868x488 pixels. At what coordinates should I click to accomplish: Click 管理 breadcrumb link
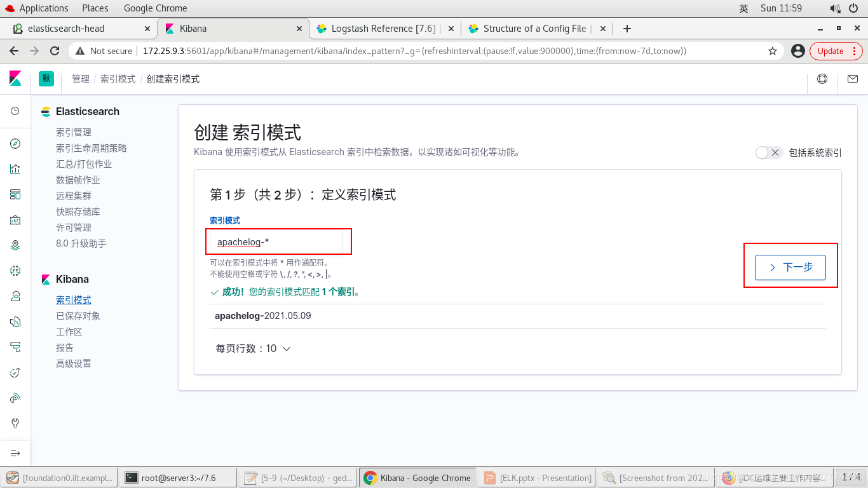(81, 79)
